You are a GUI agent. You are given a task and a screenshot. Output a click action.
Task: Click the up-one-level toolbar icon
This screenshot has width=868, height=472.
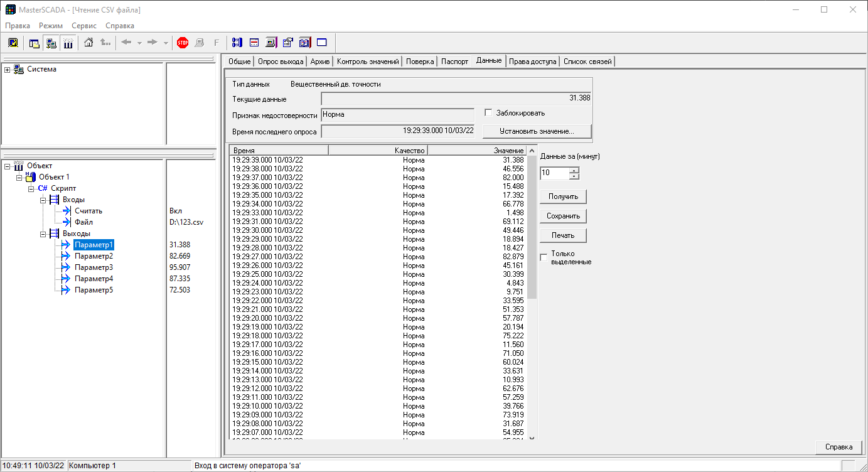click(105, 43)
